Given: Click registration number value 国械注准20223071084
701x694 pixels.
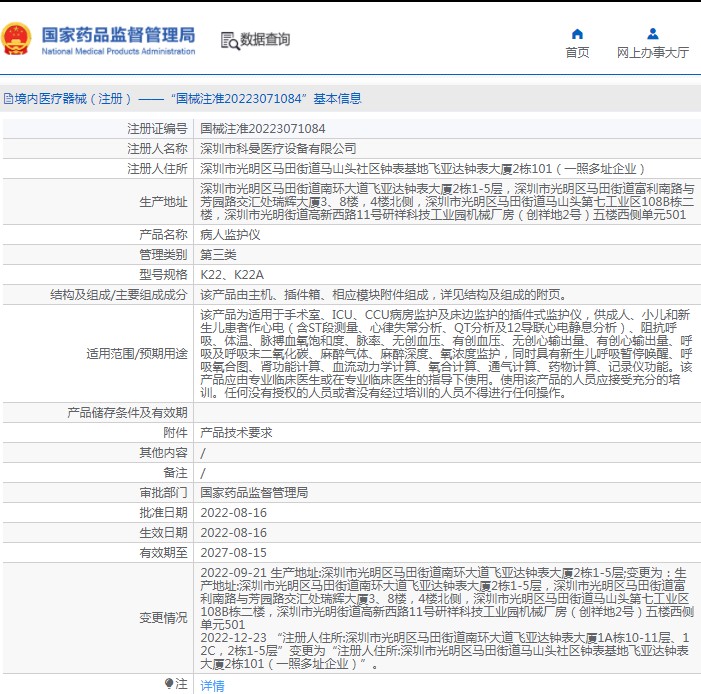Looking at the screenshot, I should [262, 128].
